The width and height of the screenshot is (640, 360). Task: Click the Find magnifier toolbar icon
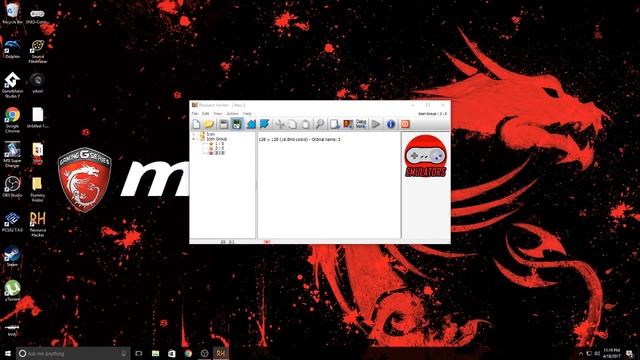(320, 124)
